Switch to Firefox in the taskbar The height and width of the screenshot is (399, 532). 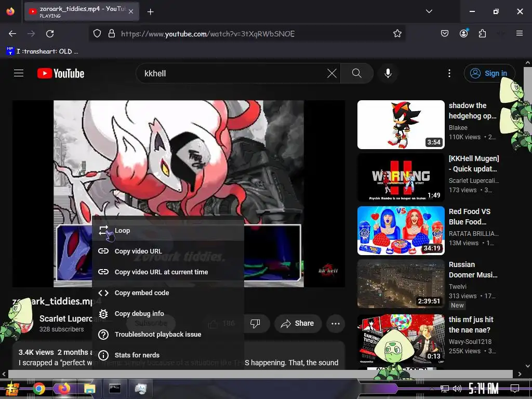64,389
